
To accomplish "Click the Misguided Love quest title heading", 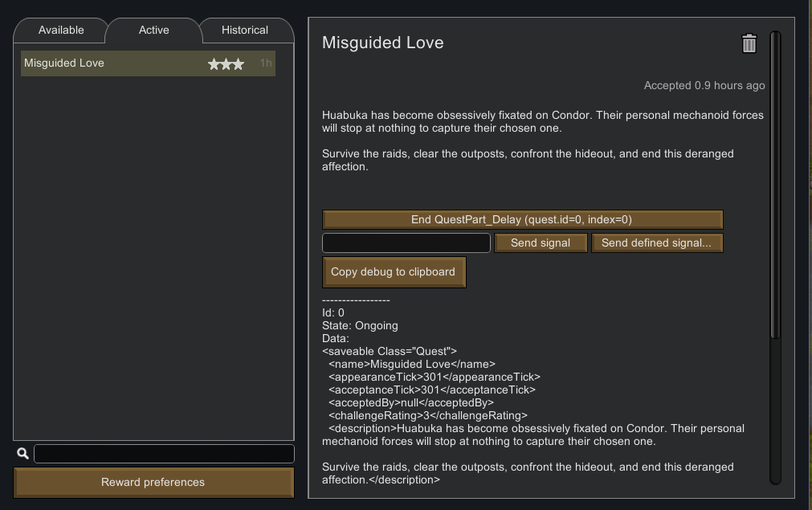I will (382, 43).
